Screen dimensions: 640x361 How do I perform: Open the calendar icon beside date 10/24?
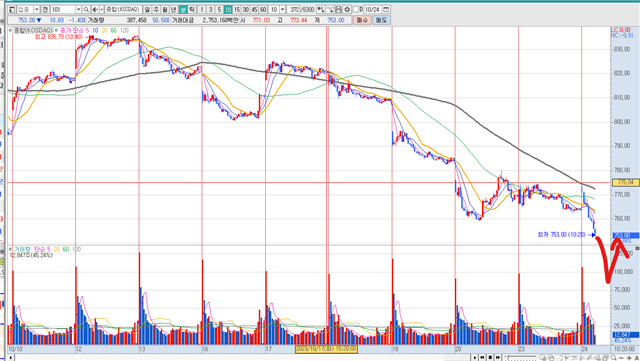[x=386, y=9]
